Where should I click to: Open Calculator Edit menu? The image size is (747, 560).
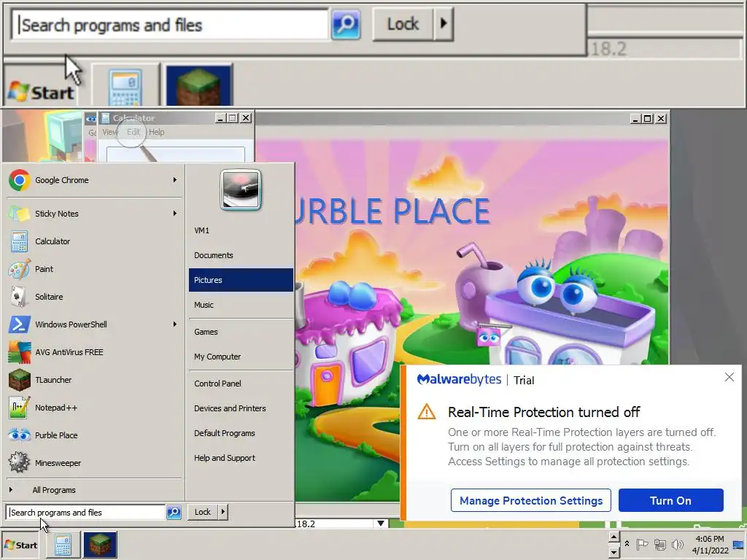click(133, 133)
